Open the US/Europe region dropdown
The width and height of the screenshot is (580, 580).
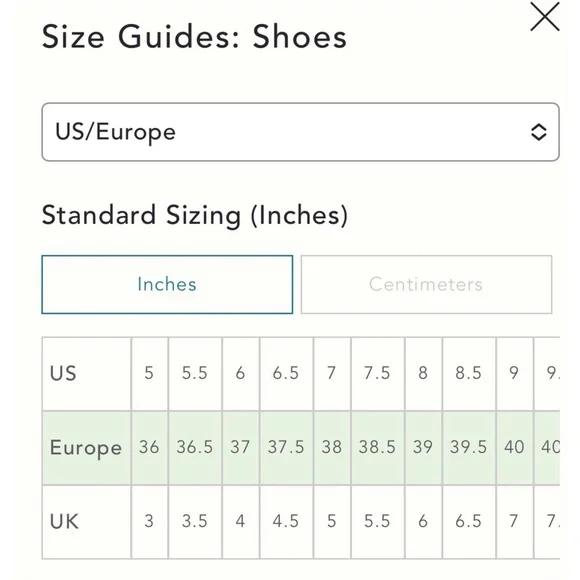pyautogui.click(x=300, y=132)
